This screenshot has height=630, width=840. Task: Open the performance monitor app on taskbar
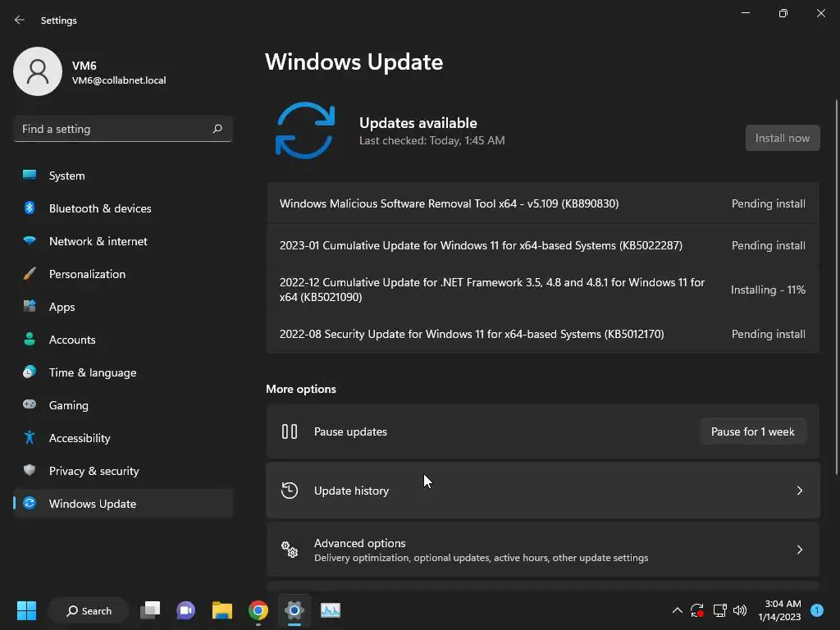click(x=331, y=610)
